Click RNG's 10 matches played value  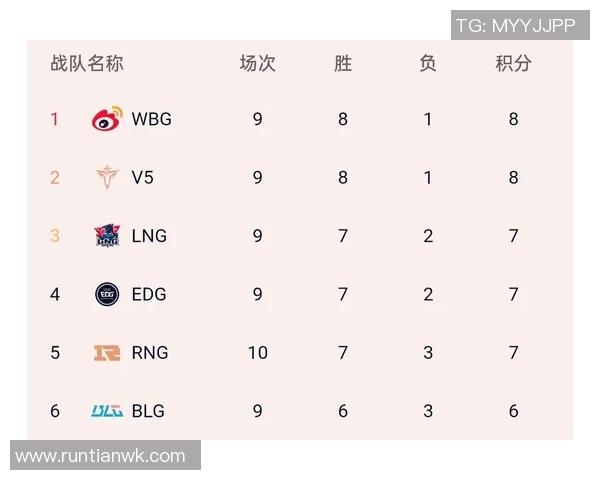[257, 353]
